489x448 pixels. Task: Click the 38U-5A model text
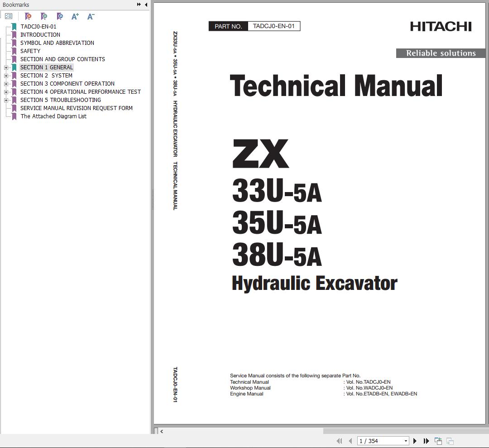point(277,255)
